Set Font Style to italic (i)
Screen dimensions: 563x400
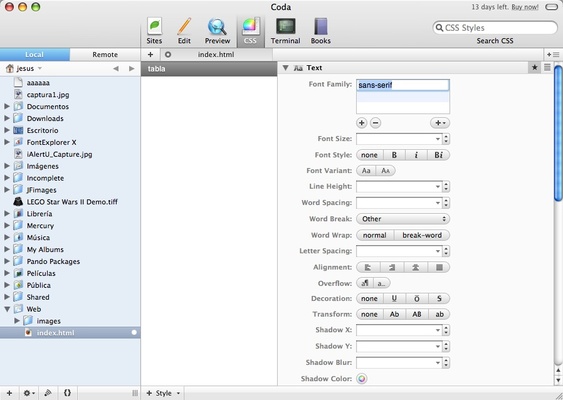(x=416, y=155)
